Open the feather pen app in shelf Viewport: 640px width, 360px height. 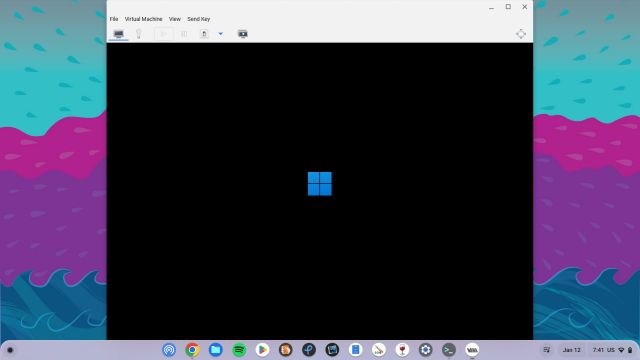[x=379, y=350]
